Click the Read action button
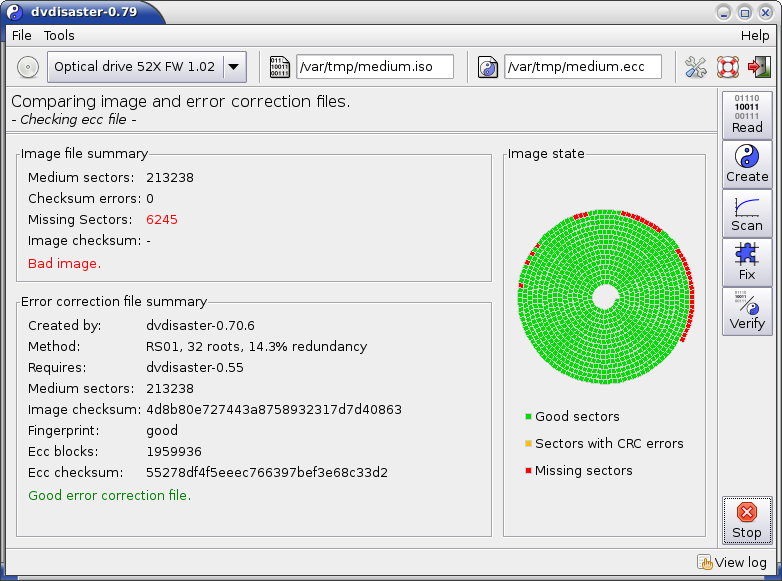The height and width of the screenshot is (581, 782). click(747, 114)
